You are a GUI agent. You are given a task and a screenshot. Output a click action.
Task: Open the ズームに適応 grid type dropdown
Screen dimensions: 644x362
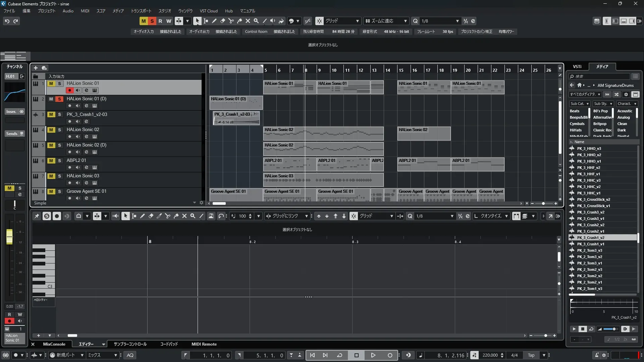coord(386,21)
